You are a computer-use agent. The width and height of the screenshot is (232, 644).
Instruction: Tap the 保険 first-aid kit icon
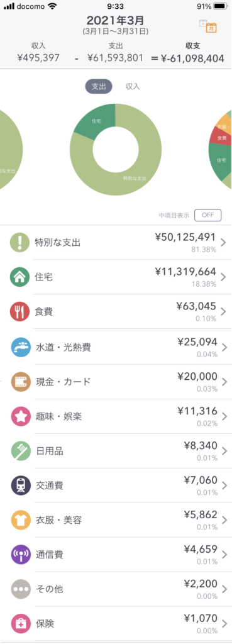coord(19,623)
